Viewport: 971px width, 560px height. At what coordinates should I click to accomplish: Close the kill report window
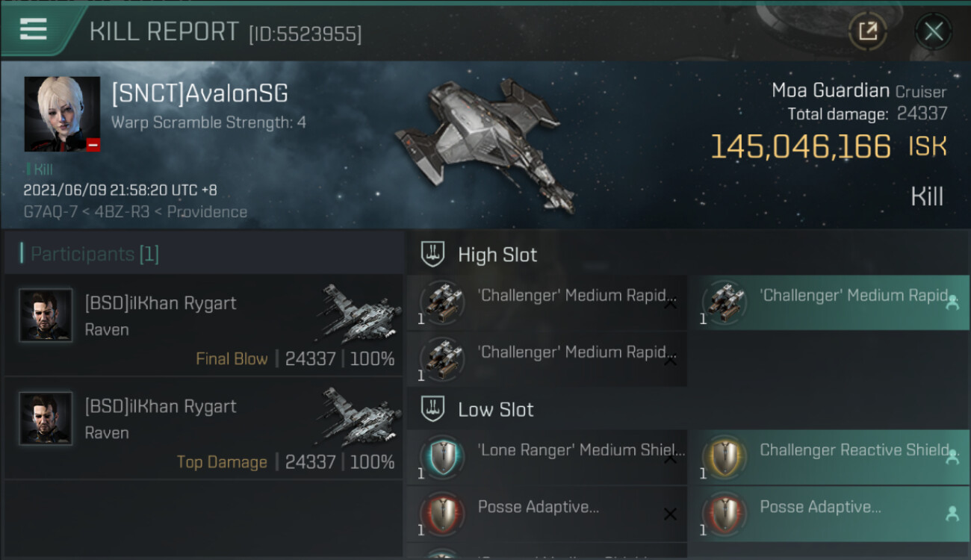tap(934, 31)
